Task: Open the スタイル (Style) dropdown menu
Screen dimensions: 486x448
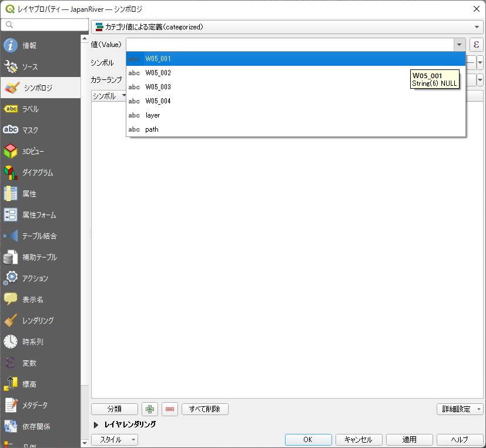Action: click(115, 440)
